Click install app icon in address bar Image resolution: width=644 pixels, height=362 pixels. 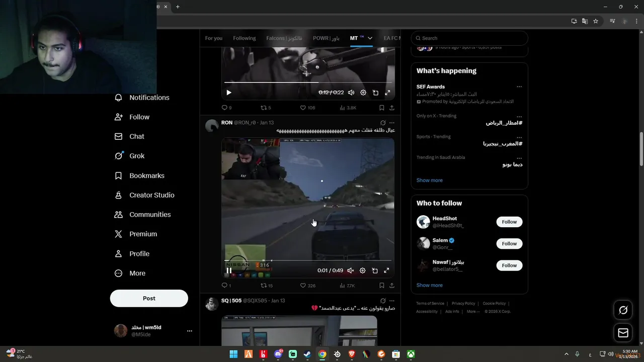[574, 21]
